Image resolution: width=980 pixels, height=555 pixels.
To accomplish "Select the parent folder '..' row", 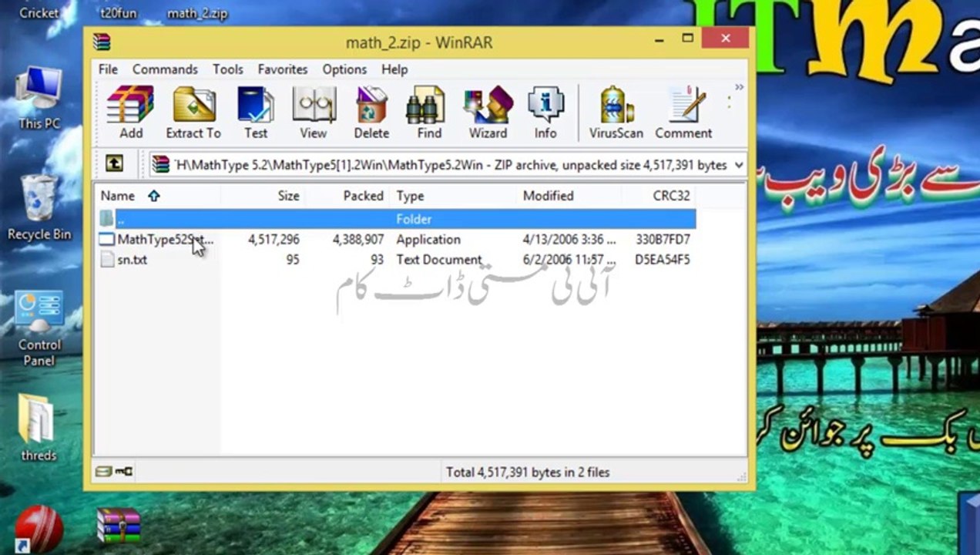I will click(x=396, y=219).
